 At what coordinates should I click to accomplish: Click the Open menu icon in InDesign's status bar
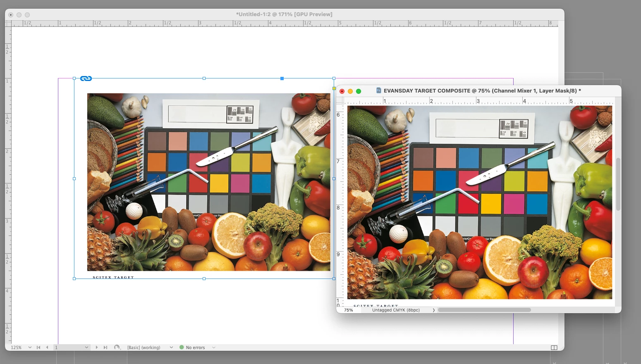pos(117,347)
